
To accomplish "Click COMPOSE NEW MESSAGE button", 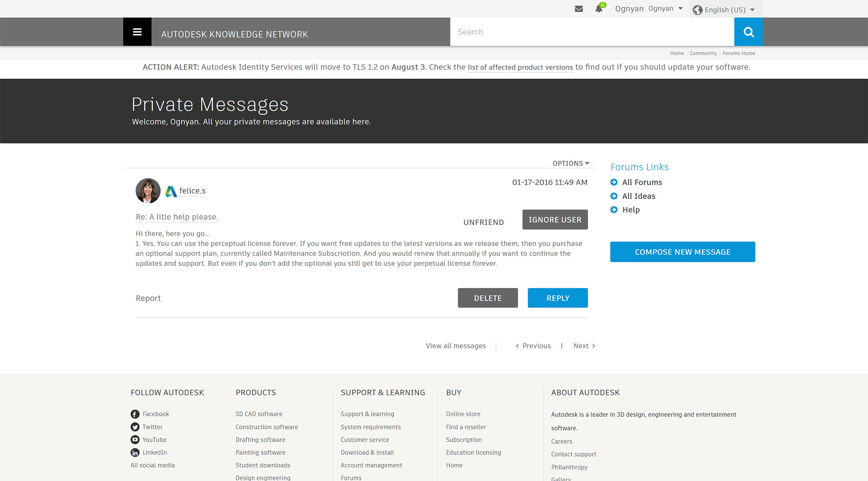I will 683,252.
